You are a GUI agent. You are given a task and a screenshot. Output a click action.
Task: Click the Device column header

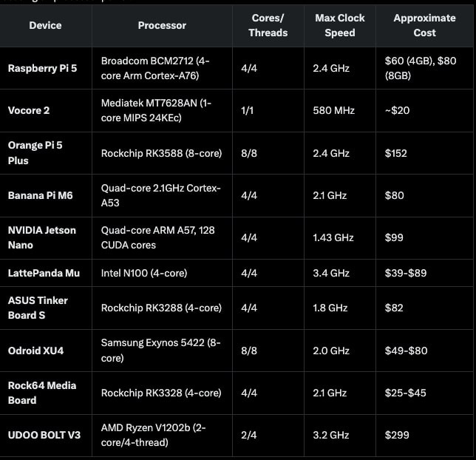tap(45, 26)
